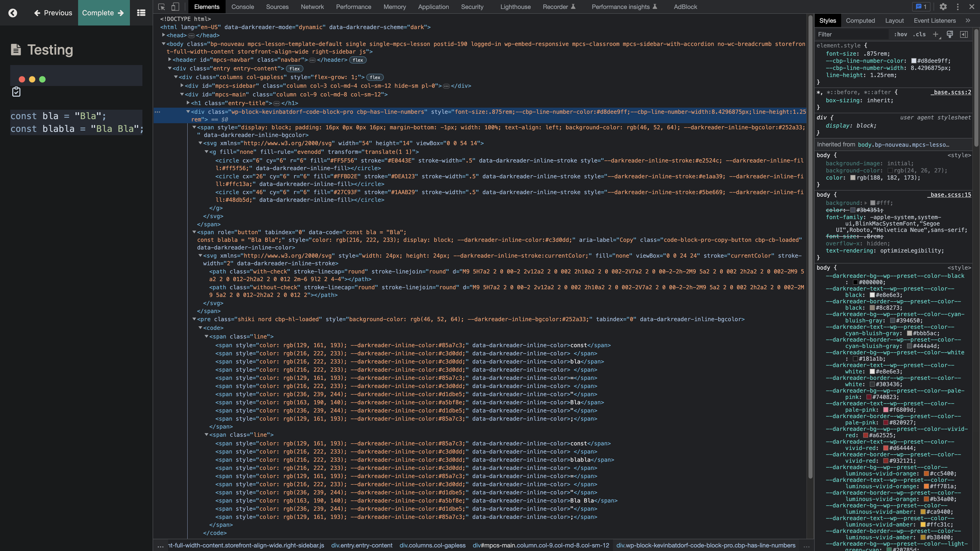Click the list icon next to Complete
The image size is (980, 551).
pyautogui.click(x=141, y=12)
